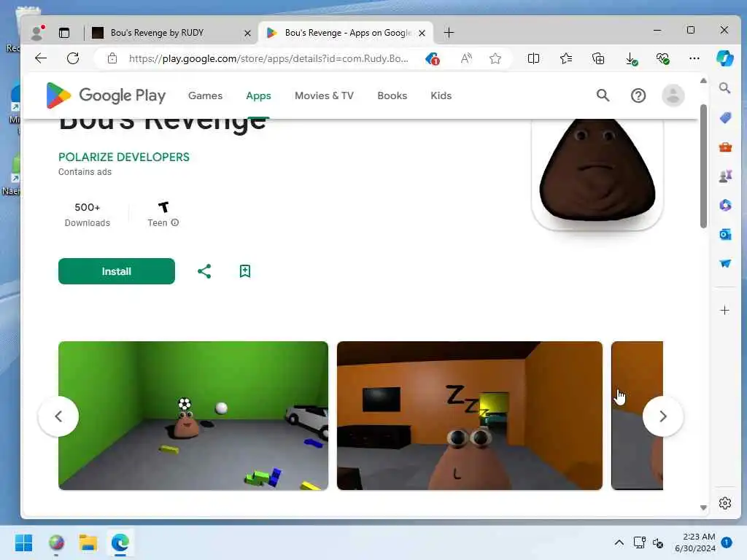This screenshot has width=747, height=560.
Task: Click the 500+ Downloads text
Action: 88,214
